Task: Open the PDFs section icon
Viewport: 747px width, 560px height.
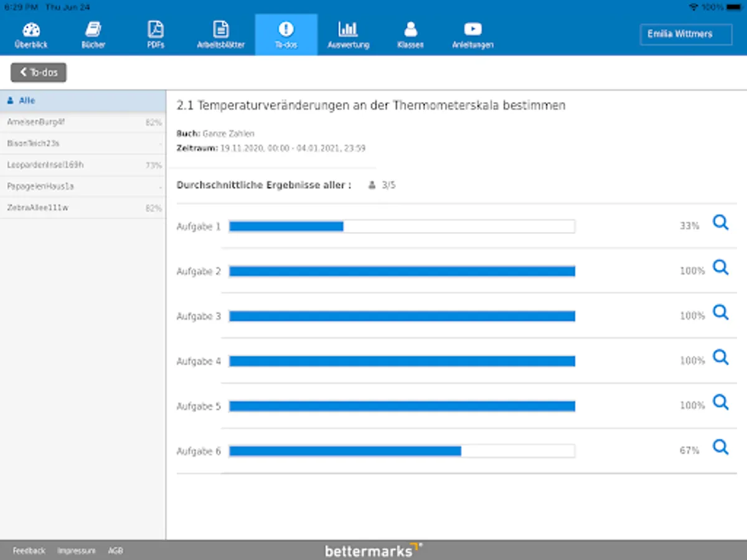Action: click(x=156, y=29)
